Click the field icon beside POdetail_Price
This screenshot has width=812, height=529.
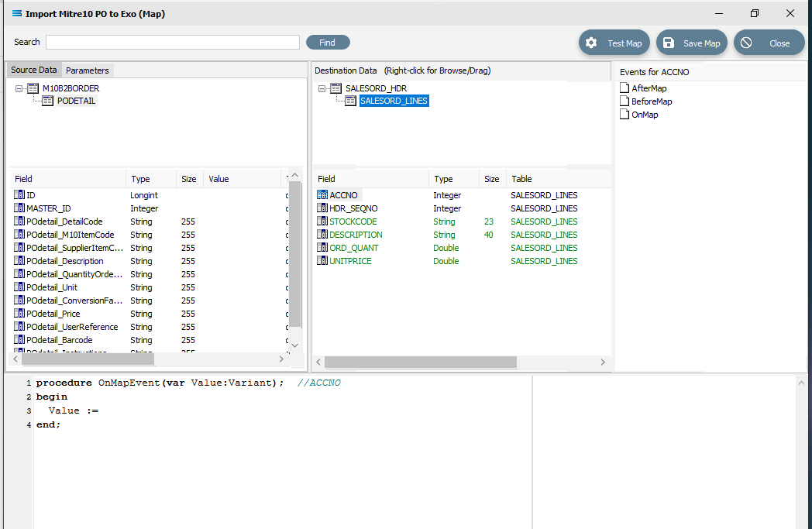19,314
